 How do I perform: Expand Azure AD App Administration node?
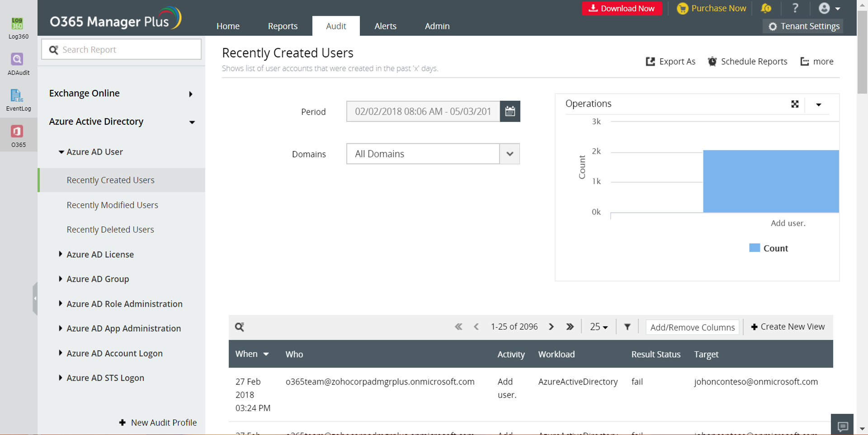tap(119, 328)
